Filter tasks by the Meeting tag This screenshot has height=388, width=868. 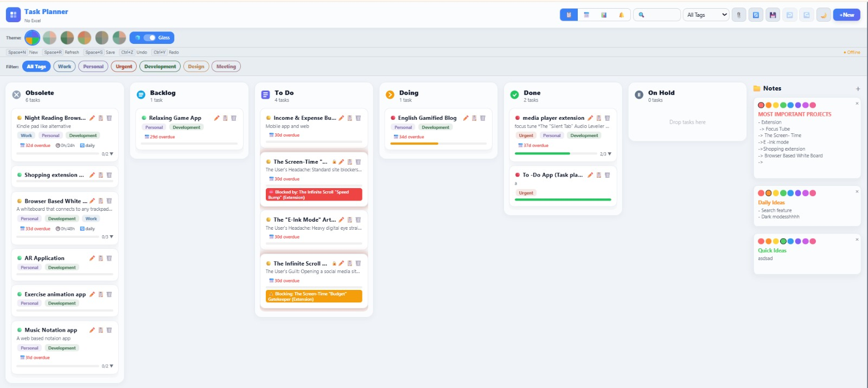point(226,67)
